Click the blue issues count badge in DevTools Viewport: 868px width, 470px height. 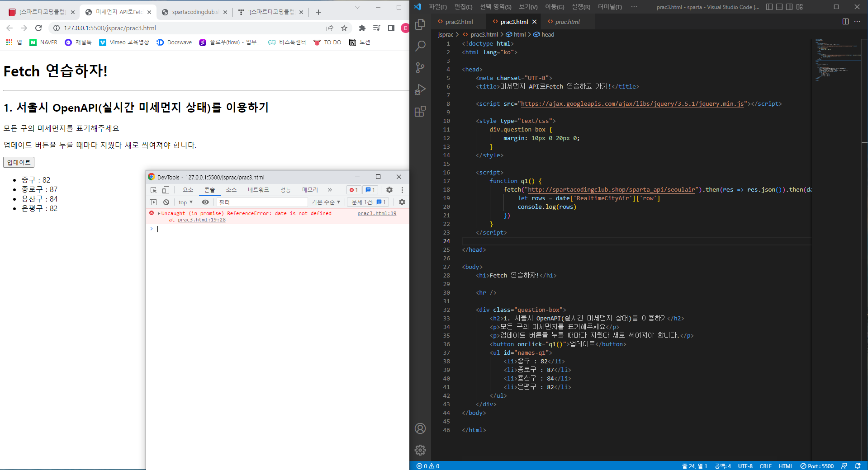point(370,190)
